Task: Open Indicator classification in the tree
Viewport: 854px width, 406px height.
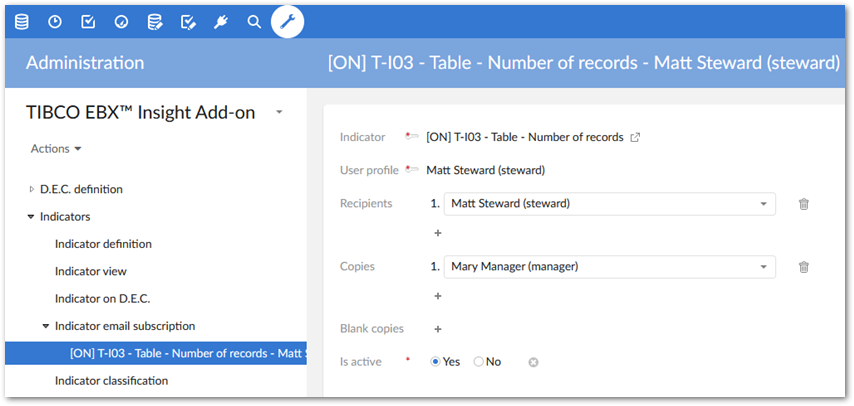Action: coord(111,380)
